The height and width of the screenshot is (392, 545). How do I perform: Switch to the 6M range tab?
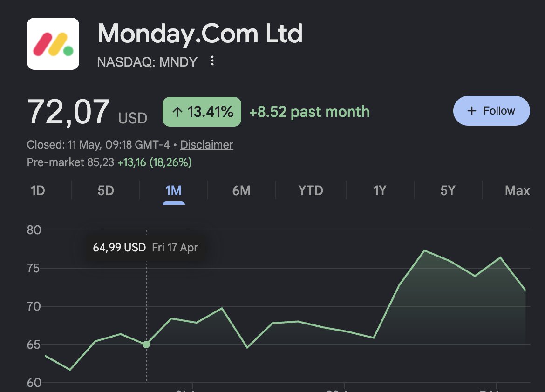pos(241,190)
